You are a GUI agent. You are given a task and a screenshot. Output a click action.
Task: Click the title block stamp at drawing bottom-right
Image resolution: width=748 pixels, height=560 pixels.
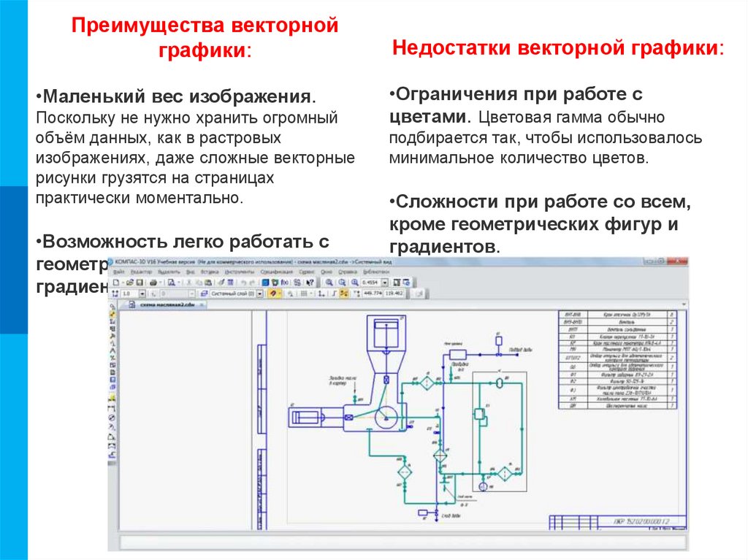point(617,522)
